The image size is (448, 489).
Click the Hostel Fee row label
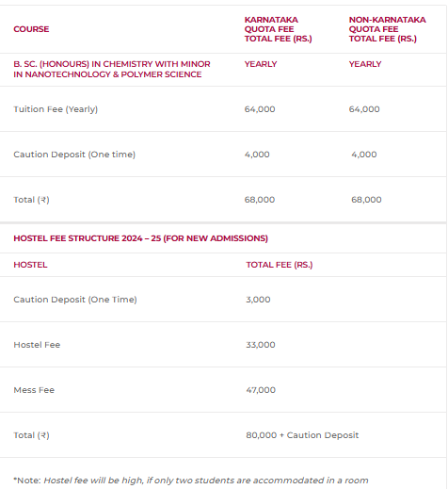coord(37,345)
